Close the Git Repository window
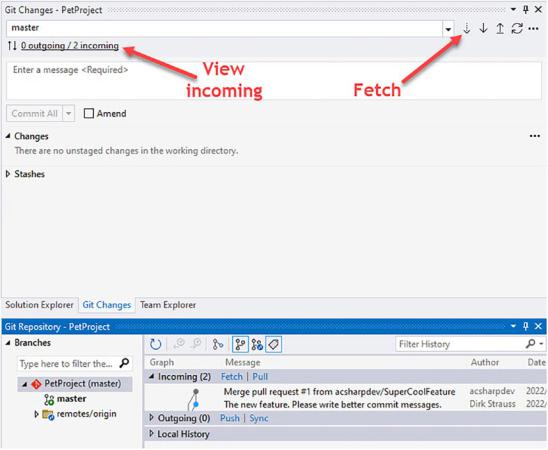 tap(539, 326)
